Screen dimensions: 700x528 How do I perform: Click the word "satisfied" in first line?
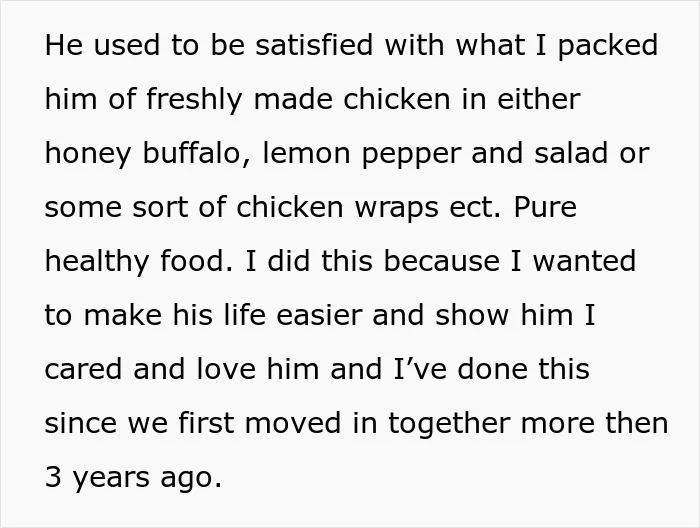point(314,45)
